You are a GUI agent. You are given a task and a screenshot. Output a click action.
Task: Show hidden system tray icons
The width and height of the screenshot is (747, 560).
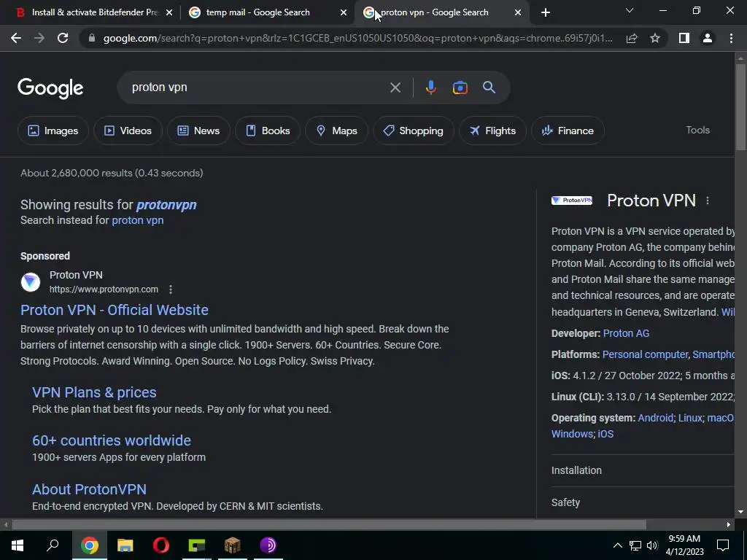(617, 545)
